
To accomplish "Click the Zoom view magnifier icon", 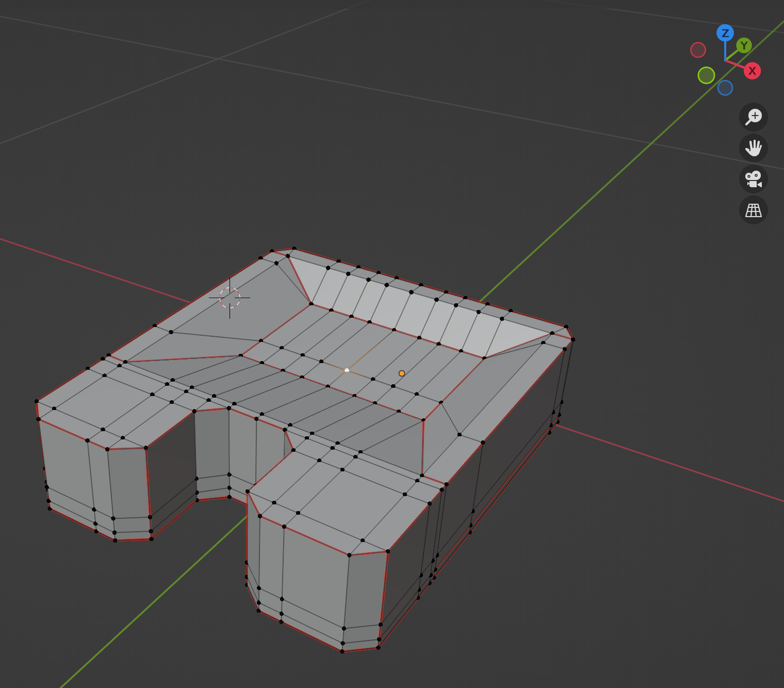I will (754, 117).
